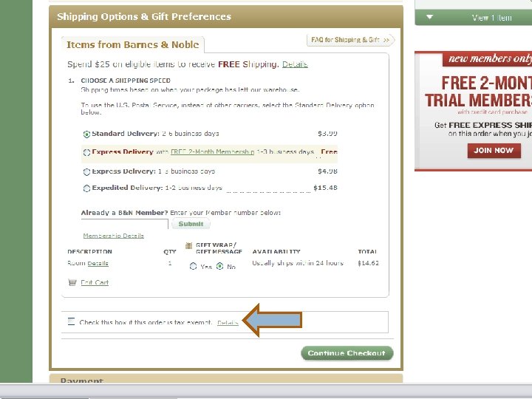Pick Expedited Delivery for $15.48

[x=86, y=188]
